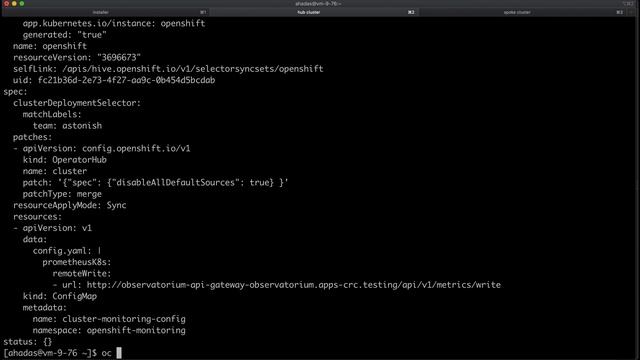The image size is (640, 360).
Task: Click the line 'kind: OperatorHub'
Action: pos(64,160)
